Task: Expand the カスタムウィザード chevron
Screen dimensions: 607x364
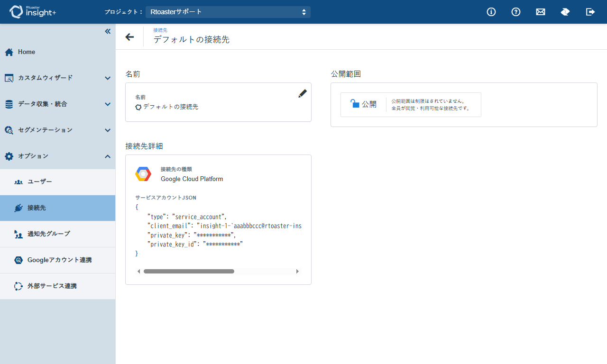Action: coord(108,78)
